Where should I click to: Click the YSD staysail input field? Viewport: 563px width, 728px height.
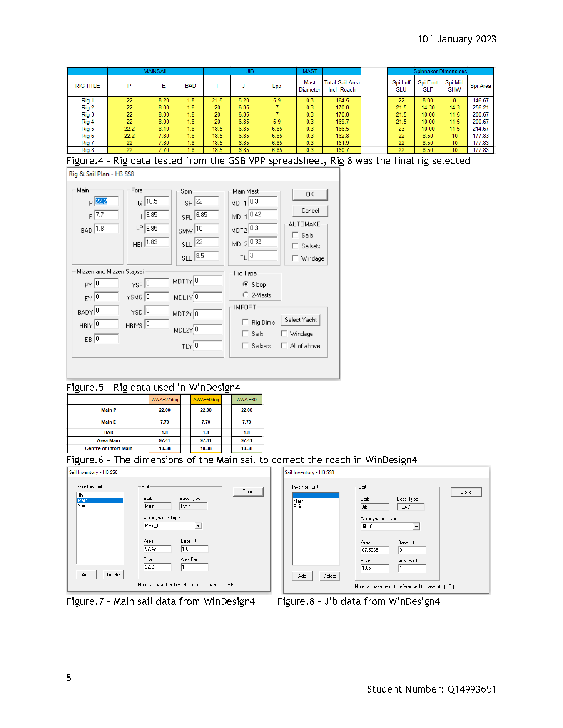pyautogui.click(x=157, y=311)
